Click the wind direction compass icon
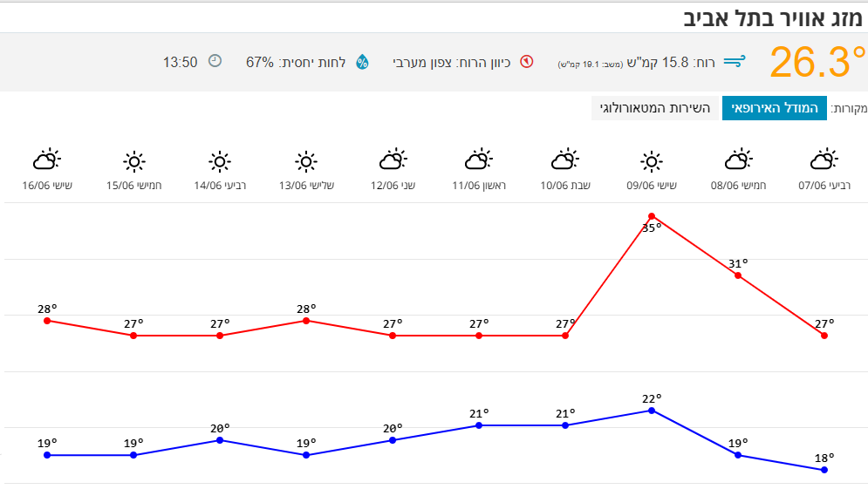The height and width of the screenshot is (496, 868). click(x=526, y=62)
